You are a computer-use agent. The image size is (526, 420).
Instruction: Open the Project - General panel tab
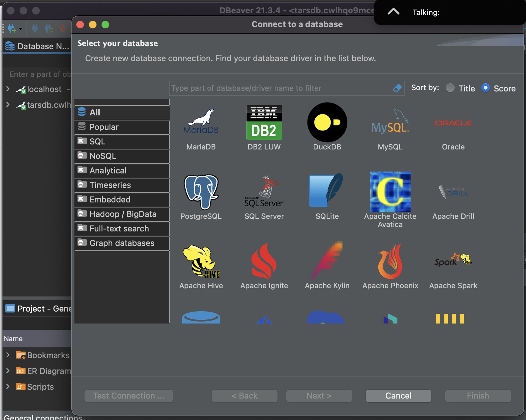38,308
